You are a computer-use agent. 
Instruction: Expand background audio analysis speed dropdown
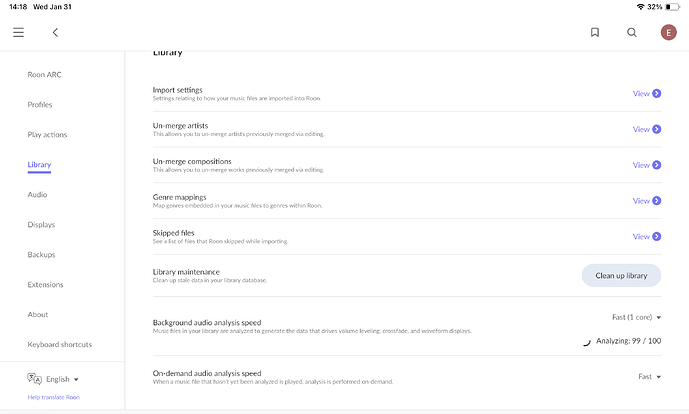[637, 317]
